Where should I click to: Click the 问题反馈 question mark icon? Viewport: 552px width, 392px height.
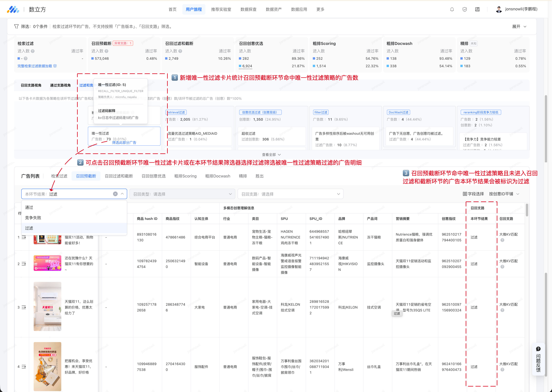[538, 349]
